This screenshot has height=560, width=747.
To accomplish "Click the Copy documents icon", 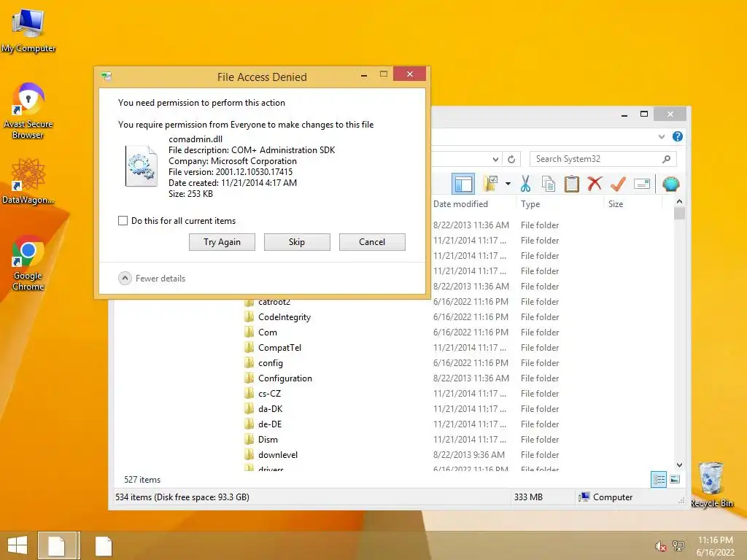I will pos(549,184).
